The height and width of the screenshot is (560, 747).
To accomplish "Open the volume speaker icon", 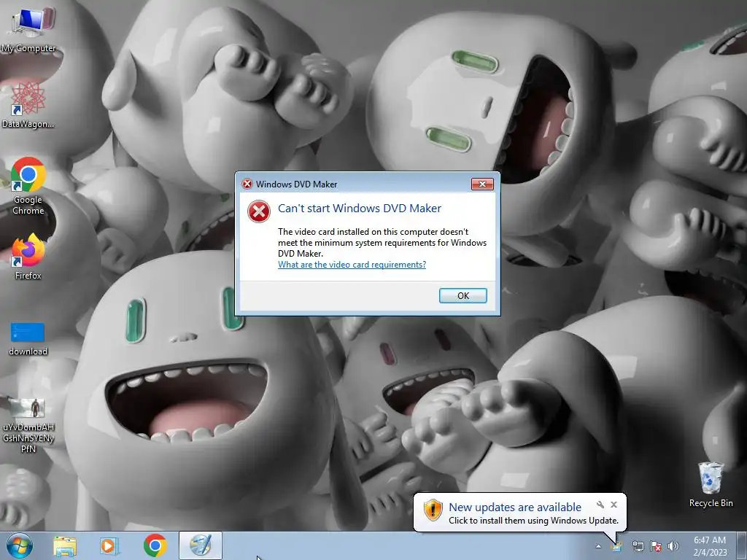I will click(673, 546).
